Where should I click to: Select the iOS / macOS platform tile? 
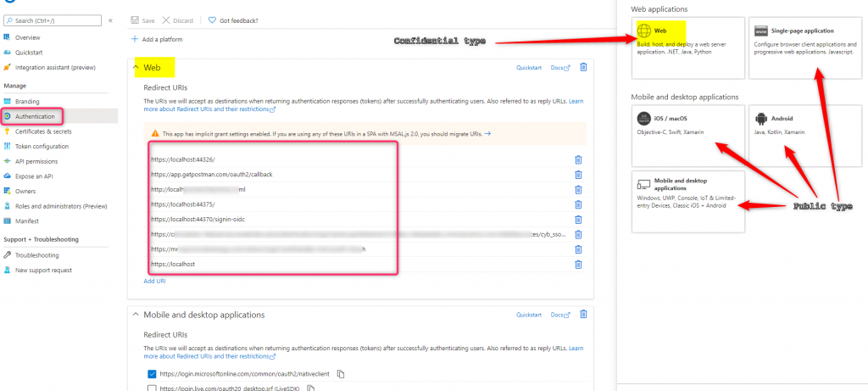688,136
